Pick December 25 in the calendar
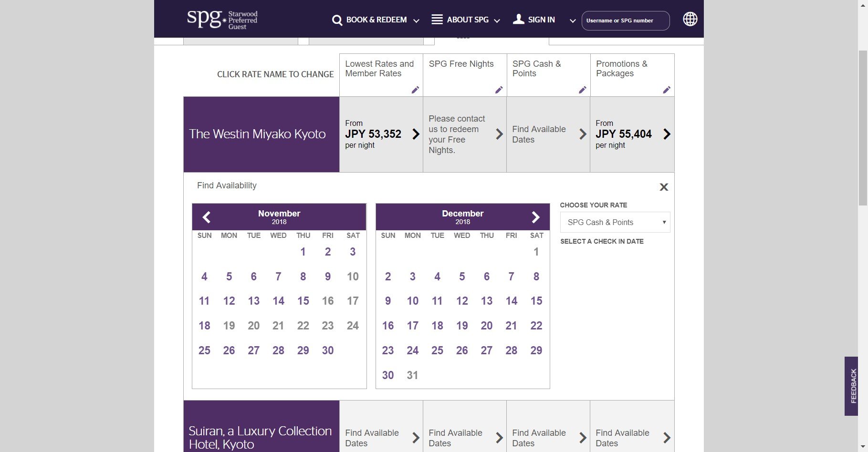This screenshot has width=868, height=452. (x=438, y=350)
